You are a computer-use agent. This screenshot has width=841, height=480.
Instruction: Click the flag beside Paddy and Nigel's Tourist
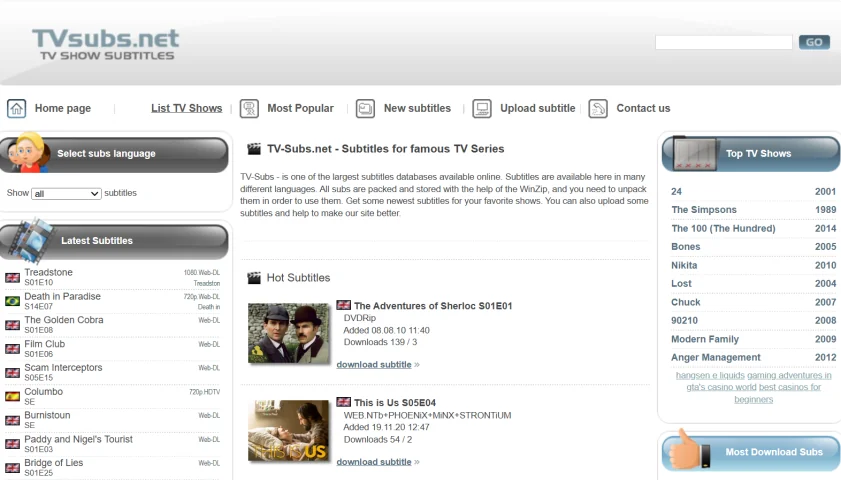(12, 444)
